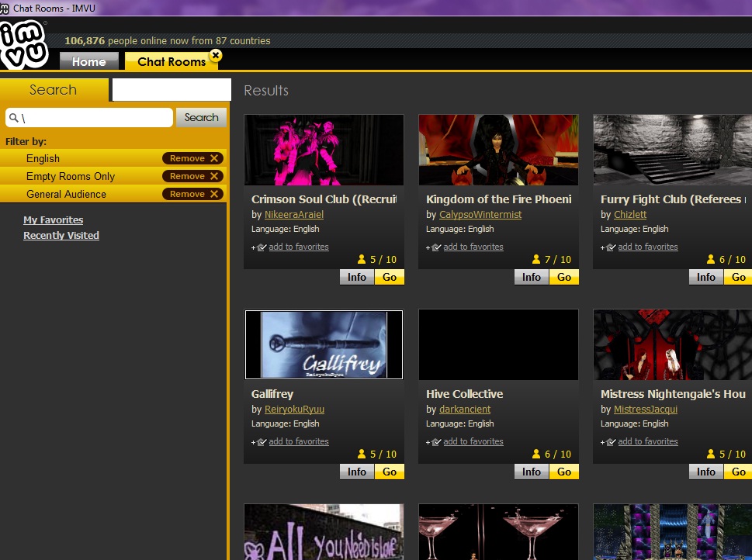
Task: Open Recently Visited rooms link
Action: pyautogui.click(x=61, y=236)
